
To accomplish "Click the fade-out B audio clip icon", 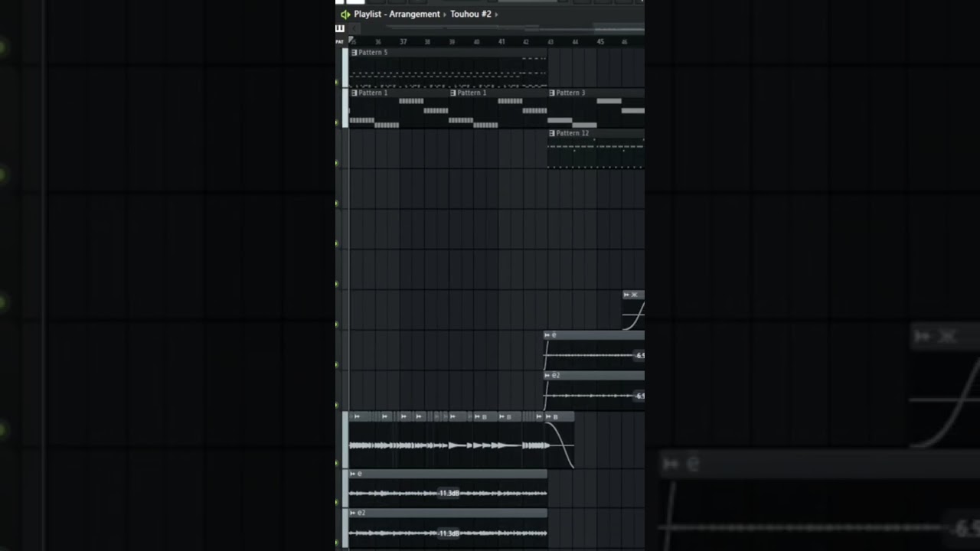I will pos(548,416).
